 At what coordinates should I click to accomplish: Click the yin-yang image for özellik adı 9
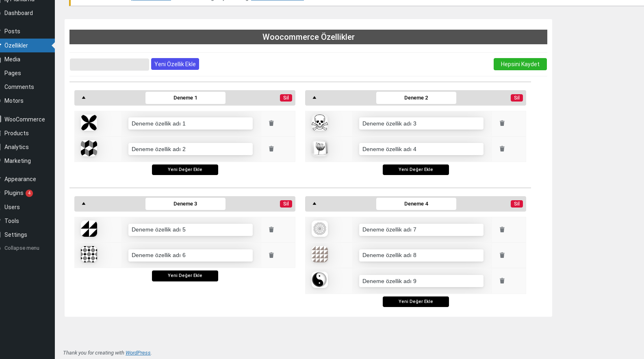tap(320, 280)
